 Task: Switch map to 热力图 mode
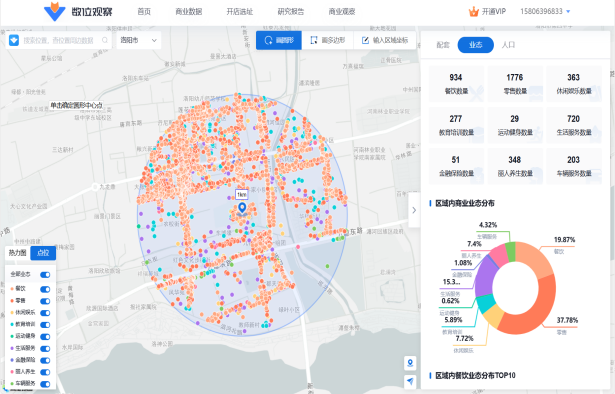pos(18,253)
